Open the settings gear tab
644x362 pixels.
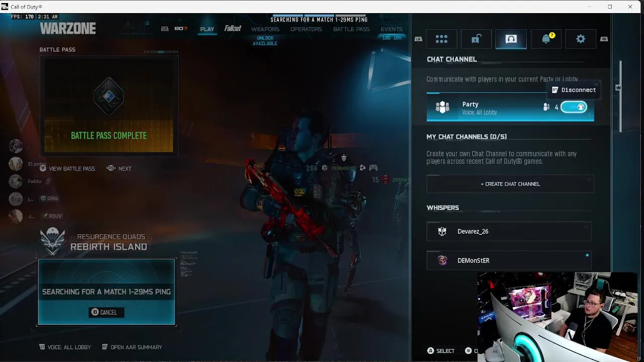coord(581,39)
